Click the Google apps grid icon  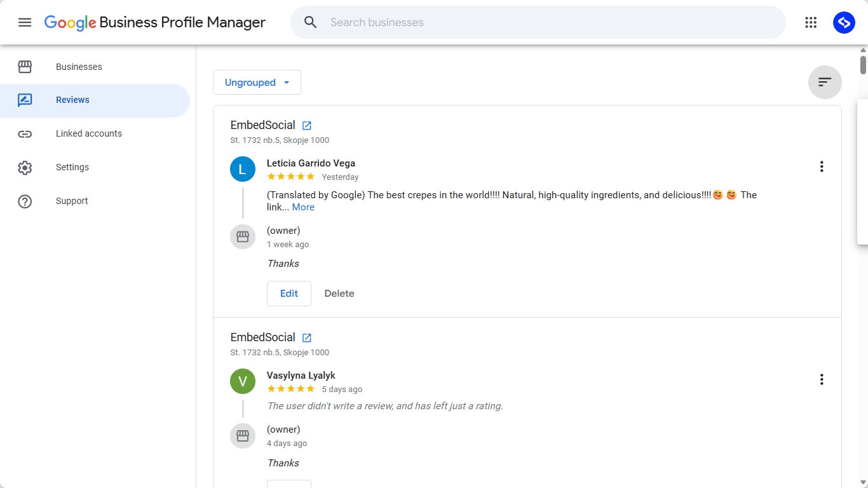[x=810, y=22]
